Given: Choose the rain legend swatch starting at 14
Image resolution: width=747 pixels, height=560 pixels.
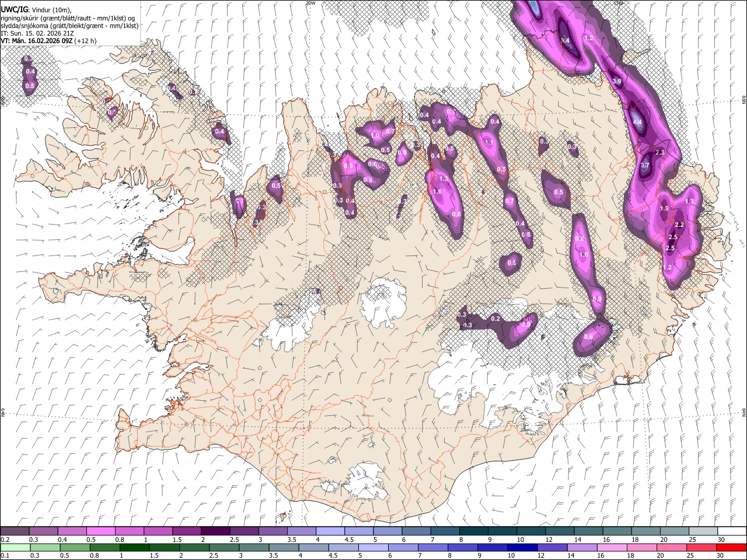Looking at the screenshot, I should [x=581, y=547].
